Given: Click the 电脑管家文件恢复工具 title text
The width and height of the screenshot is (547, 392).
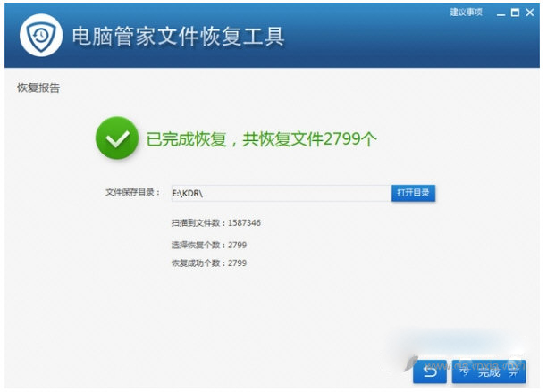Looking at the screenshot, I should [178, 37].
